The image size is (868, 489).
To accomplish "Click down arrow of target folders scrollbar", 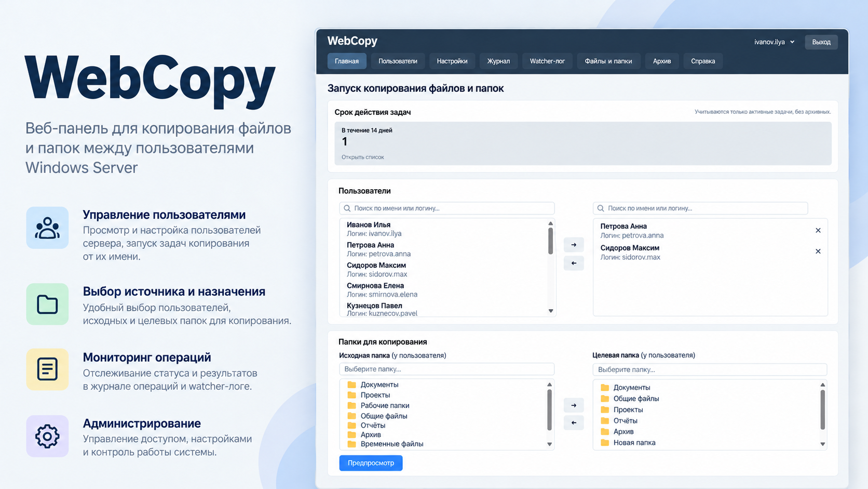I will [822, 444].
